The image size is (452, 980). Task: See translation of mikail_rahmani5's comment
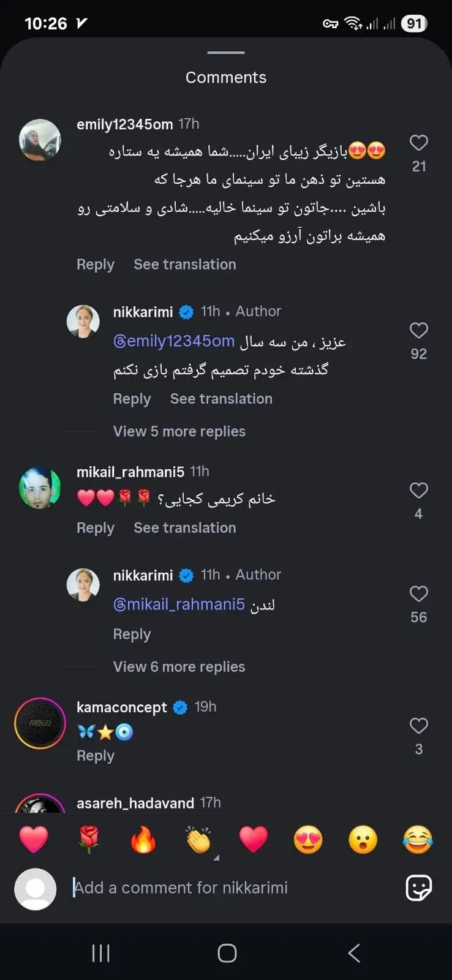[x=184, y=528]
